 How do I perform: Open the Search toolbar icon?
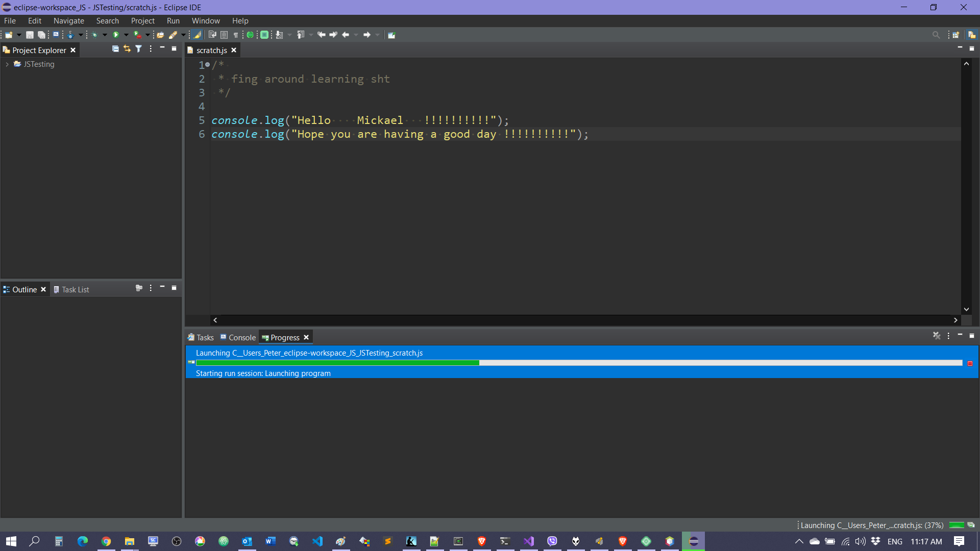click(x=936, y=34)
